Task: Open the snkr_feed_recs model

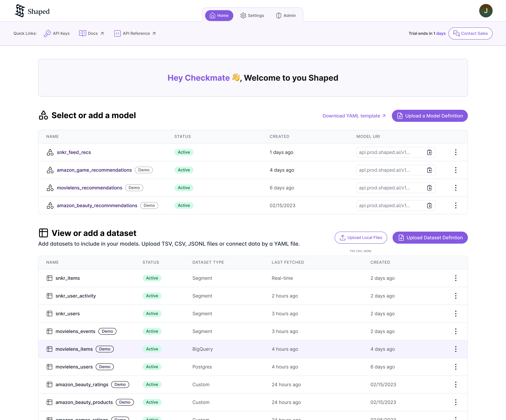Action: tap(74, 152)
